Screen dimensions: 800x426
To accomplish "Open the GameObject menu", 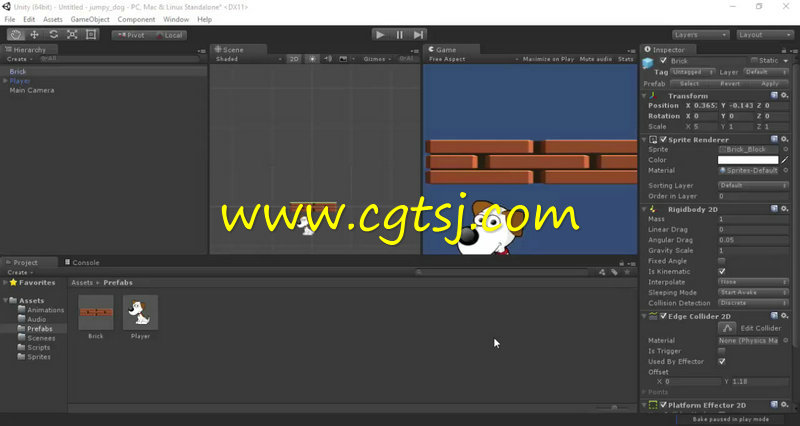I will (x=90, y=19).
